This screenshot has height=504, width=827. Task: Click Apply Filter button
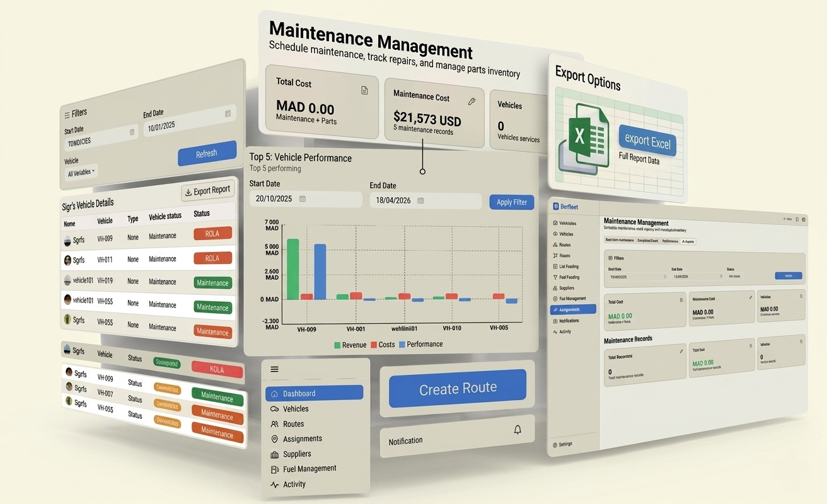point(512,202)
